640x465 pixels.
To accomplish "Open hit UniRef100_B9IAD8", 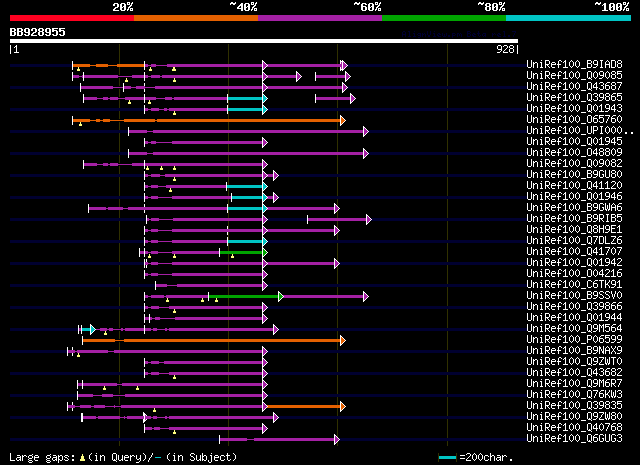I will (574, 65).
